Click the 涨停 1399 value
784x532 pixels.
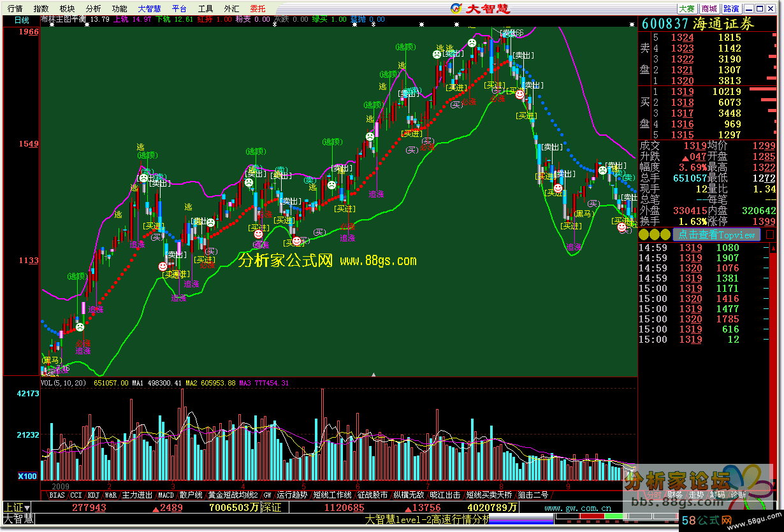tap(764, 221)
